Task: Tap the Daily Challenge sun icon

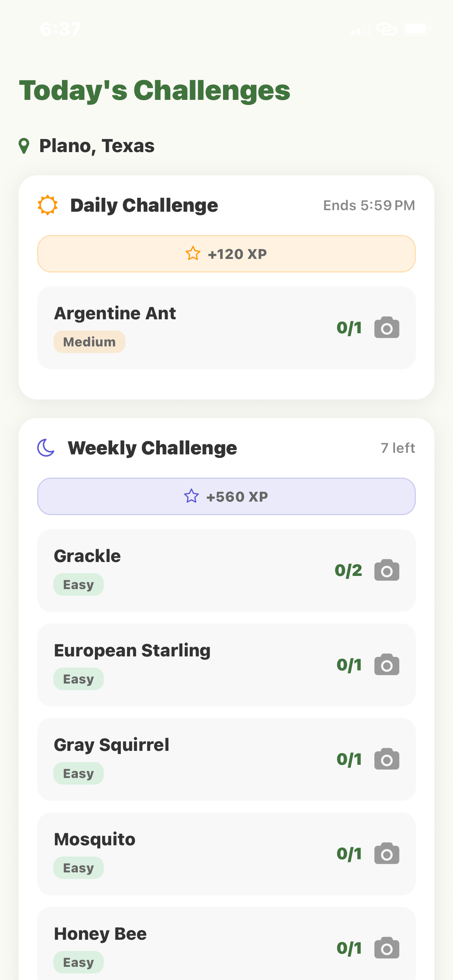Action: (48, 205)
